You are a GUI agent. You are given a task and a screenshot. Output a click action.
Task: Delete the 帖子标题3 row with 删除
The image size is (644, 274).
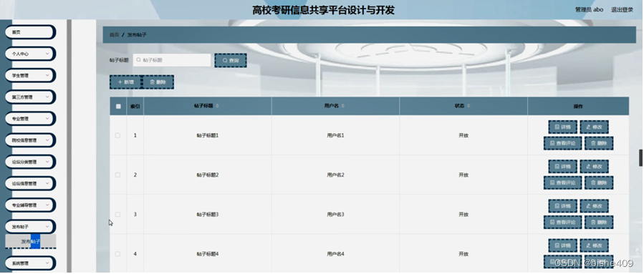coord(599,222)
